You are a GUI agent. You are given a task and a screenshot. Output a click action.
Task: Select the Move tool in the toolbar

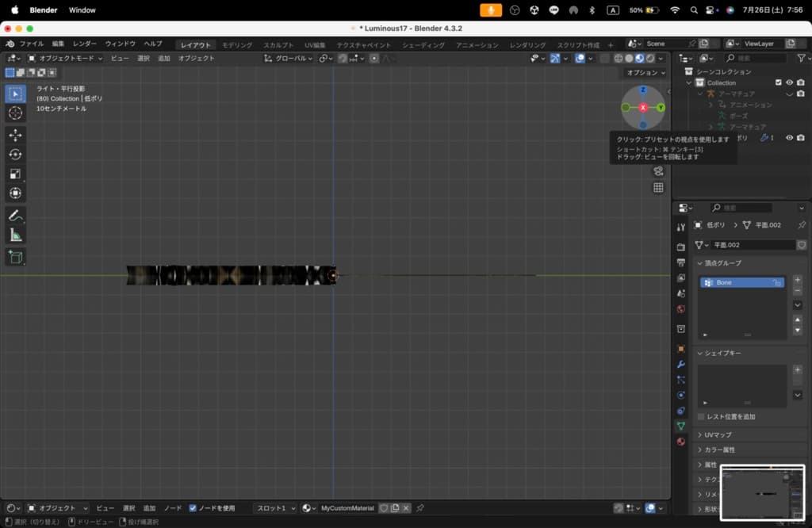pos(15,136)
